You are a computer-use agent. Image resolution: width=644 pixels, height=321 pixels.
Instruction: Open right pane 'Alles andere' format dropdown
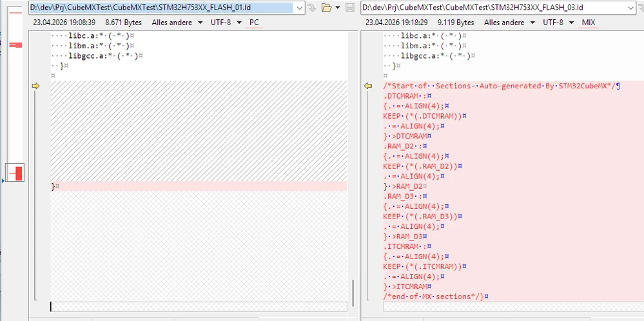click(x=509, y=23)
